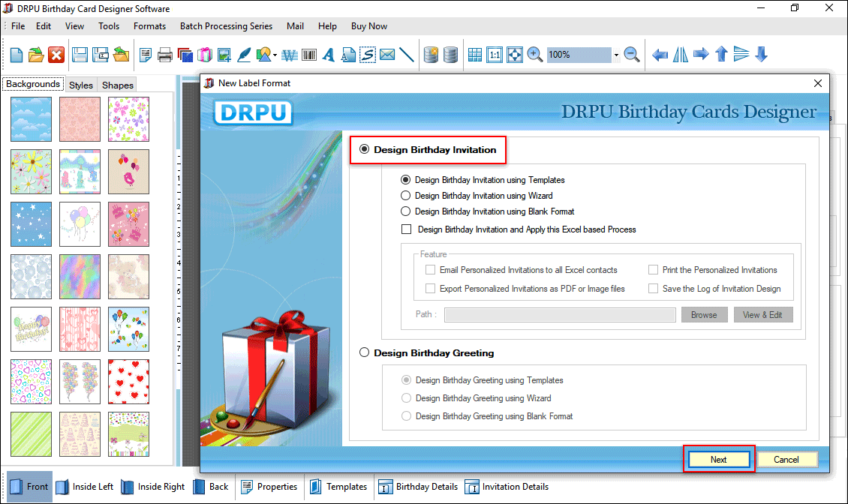Click the Next button
This screenshot has width=848, height=504.
tap(719, 459)
